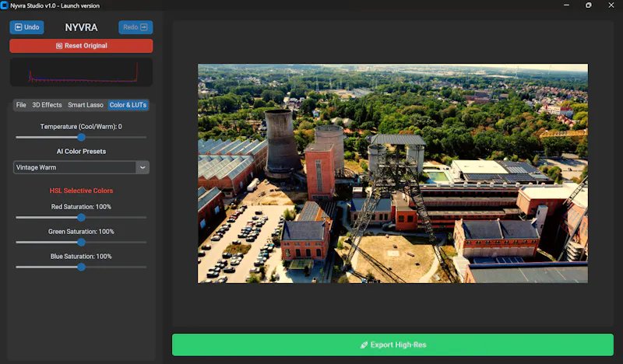
Task: Select the Color & LUTs tab
Action: 128,105
